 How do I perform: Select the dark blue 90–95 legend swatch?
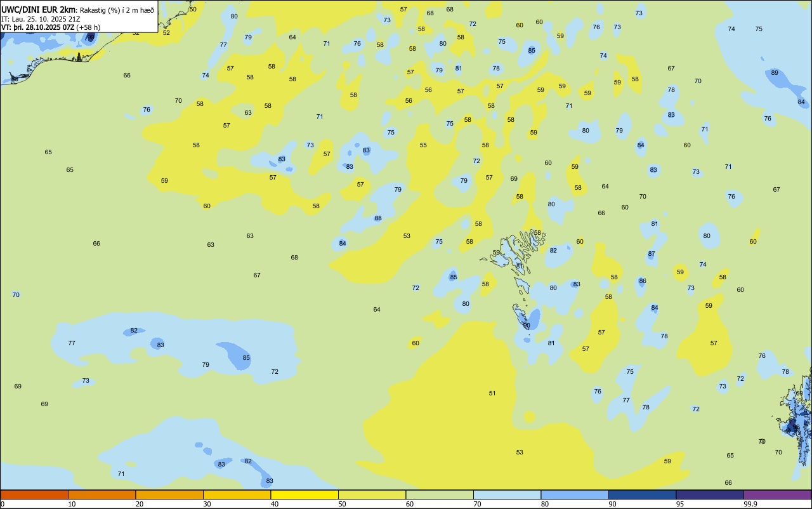(642, 494)
